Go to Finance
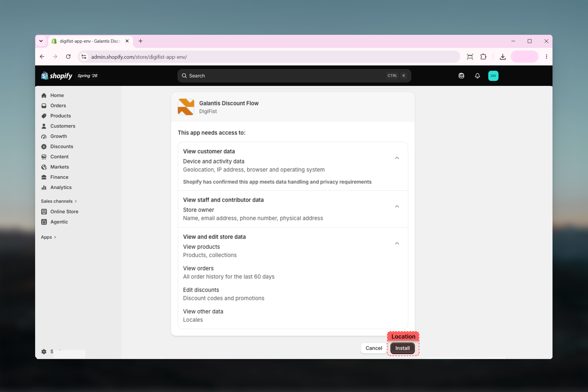The height and width of the screenshot is (392, 588). click(59, 177)
